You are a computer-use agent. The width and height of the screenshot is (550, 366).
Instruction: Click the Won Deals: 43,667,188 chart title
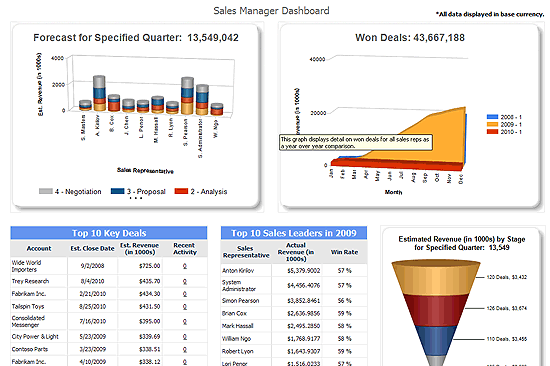pos(410,38)
